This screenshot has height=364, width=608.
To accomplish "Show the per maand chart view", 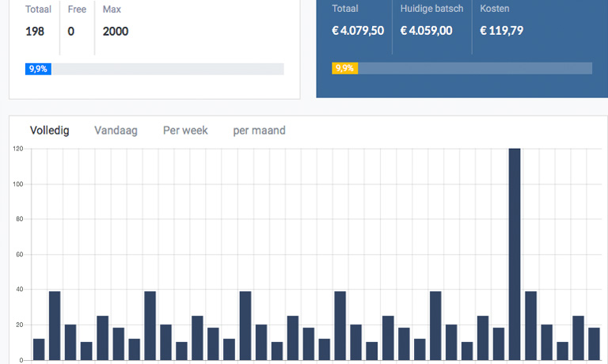I will [259, 131].
